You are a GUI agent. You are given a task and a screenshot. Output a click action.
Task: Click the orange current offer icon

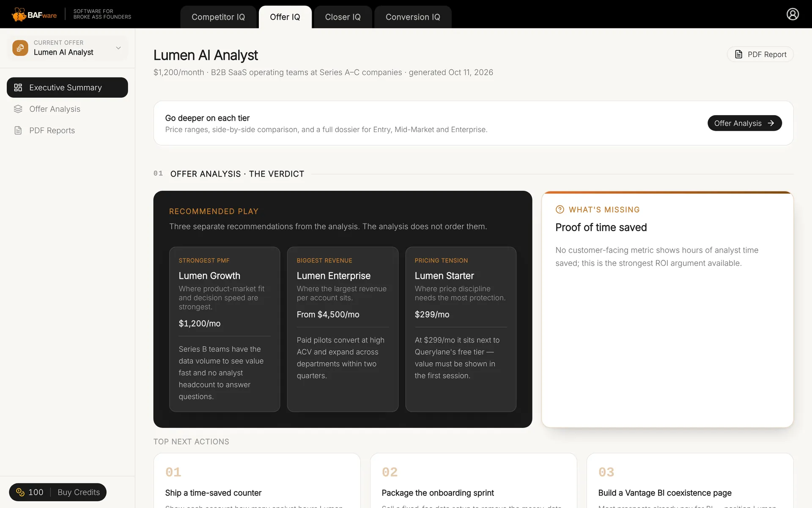(x=20, y=48)
